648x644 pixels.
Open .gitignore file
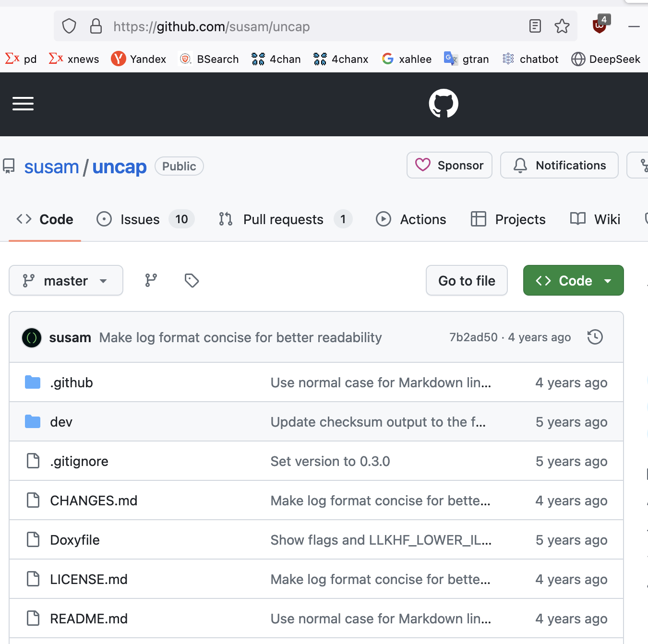tap(79, 461)
